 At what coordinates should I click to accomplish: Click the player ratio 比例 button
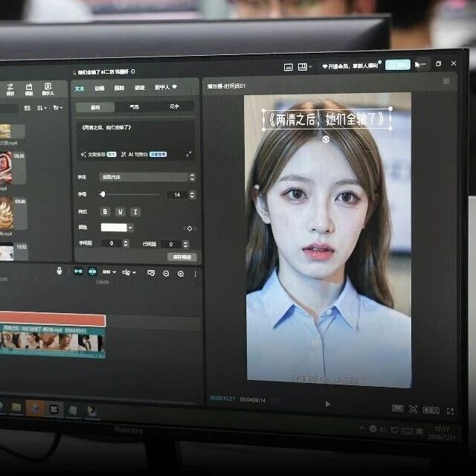tap(397, 408)
